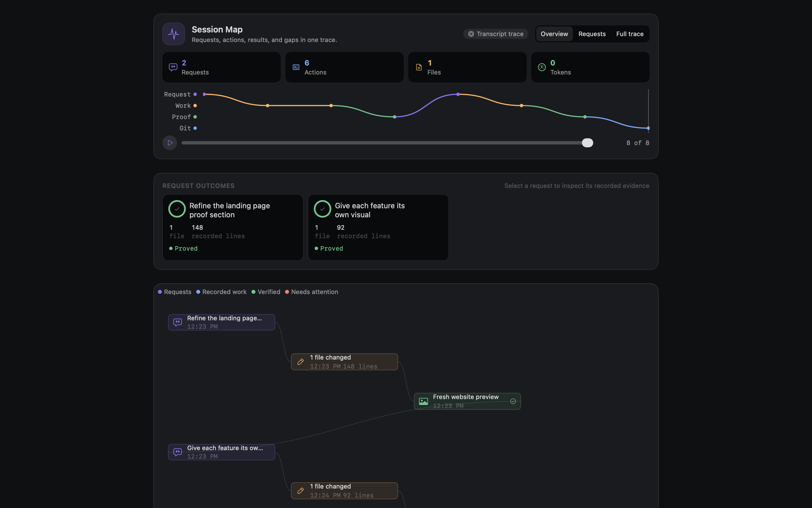Click the Needs attention legend entry
Screen dimensions: 812x508
(x=312, y=292)
